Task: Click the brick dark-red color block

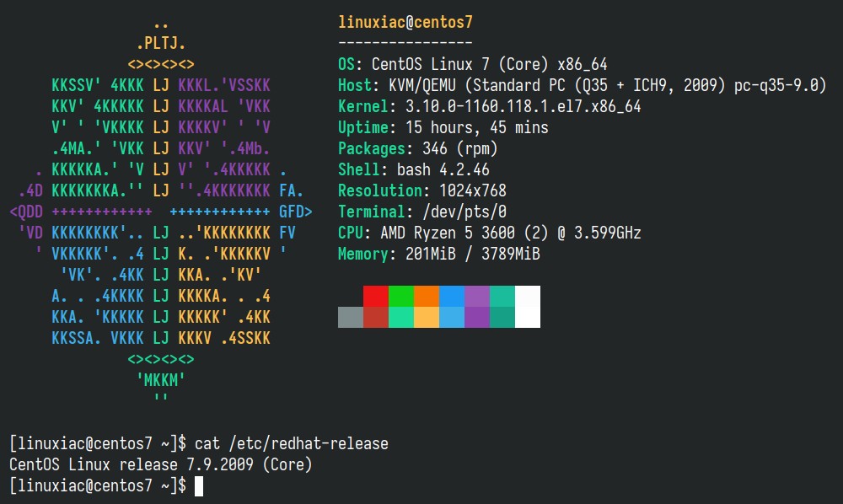Action: point(376,317)
